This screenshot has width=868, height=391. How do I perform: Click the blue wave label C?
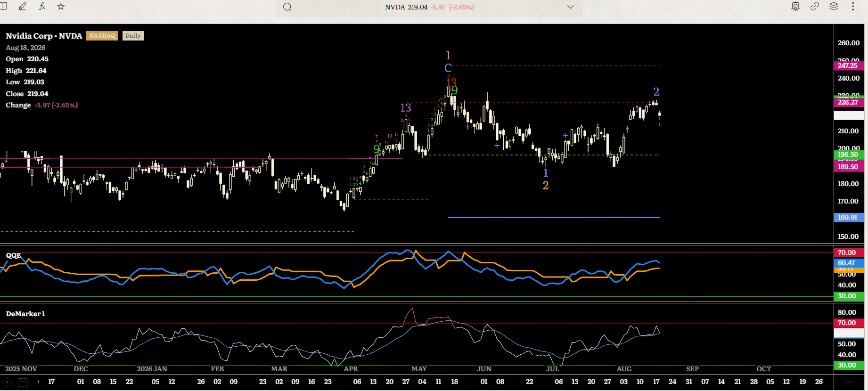point(448,68)
